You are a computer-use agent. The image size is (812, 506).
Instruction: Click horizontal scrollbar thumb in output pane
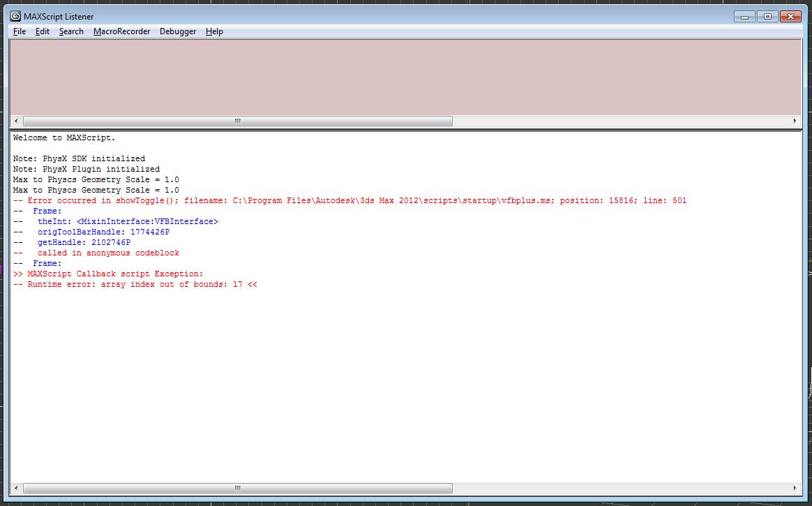[237, 488]
